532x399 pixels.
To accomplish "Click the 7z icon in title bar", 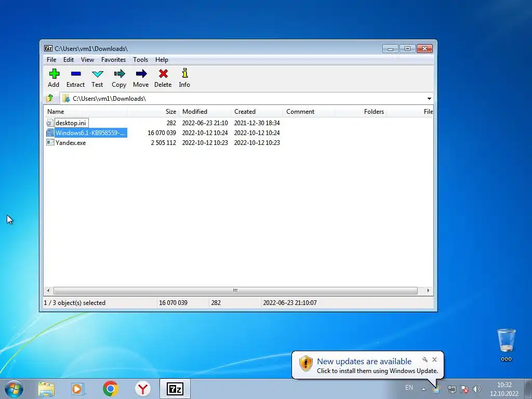I will 48,48.
